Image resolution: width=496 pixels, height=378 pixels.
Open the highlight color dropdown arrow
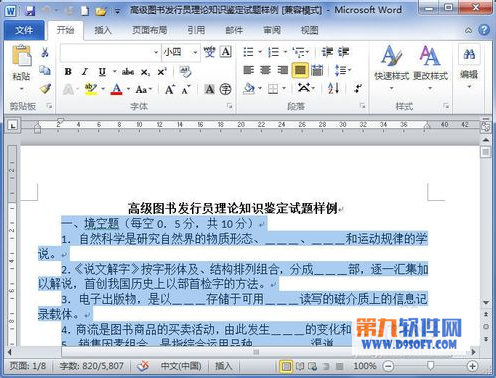(103, 89)
